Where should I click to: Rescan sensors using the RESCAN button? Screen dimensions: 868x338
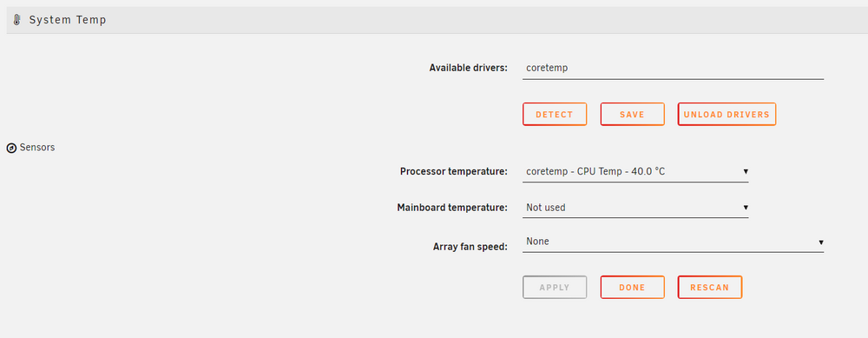tap(710, 287)
